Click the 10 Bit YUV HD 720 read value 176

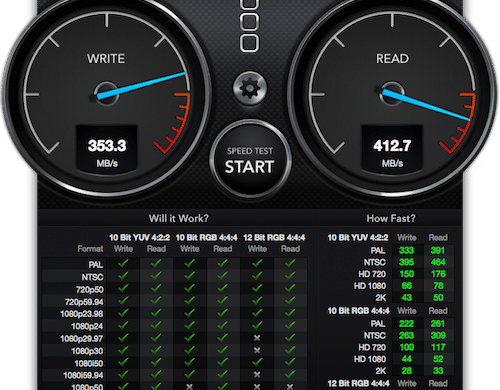coord(438,274)
